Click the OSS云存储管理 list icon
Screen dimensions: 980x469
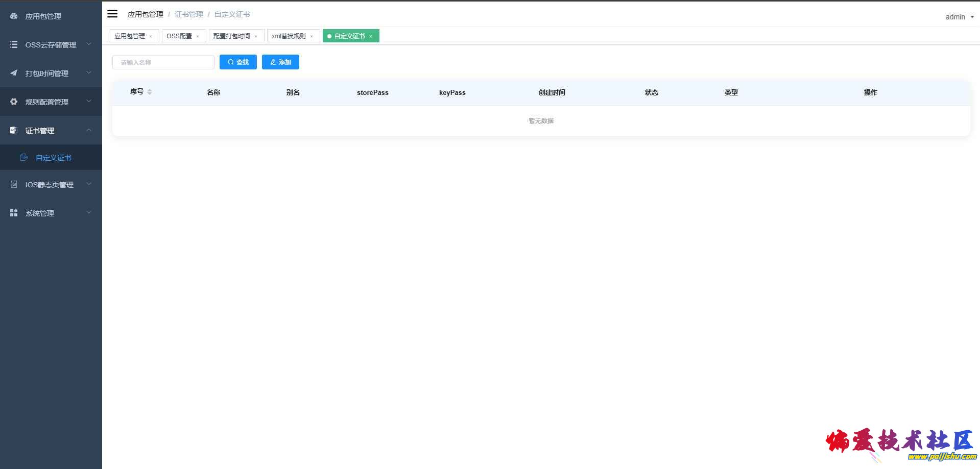(14, 45)
